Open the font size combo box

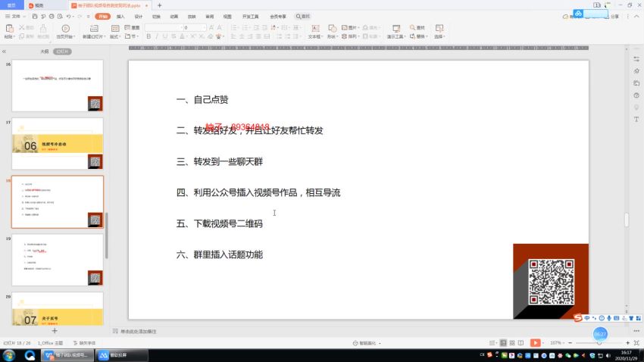pos(195,27)
